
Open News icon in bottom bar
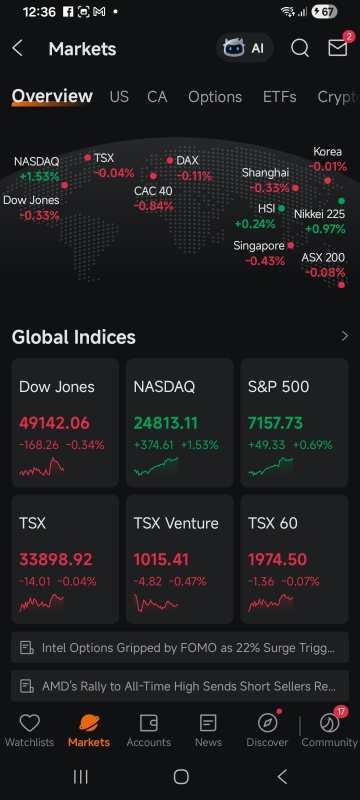click(x=208, y=723)
